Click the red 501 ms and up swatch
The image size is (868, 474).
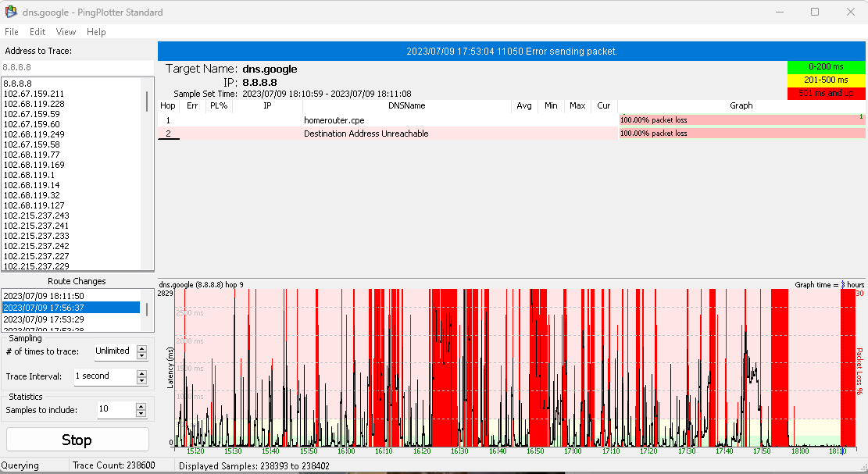[826, 93]
